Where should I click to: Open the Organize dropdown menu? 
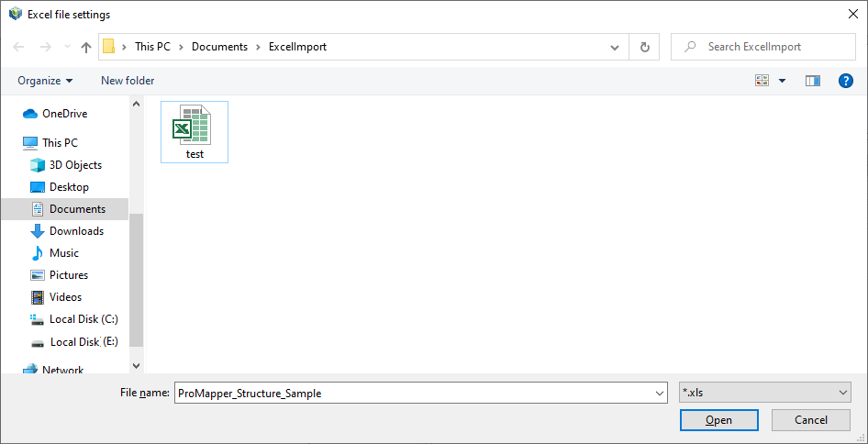coord(45,81)
